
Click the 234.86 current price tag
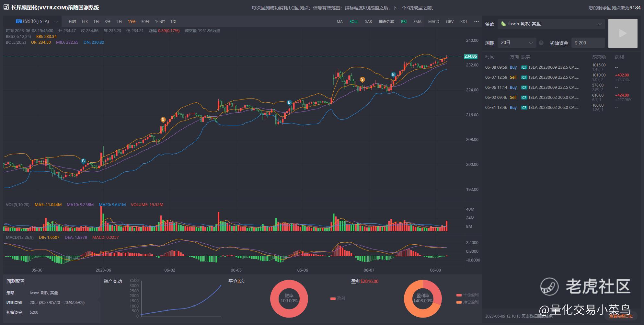(470, 56)
